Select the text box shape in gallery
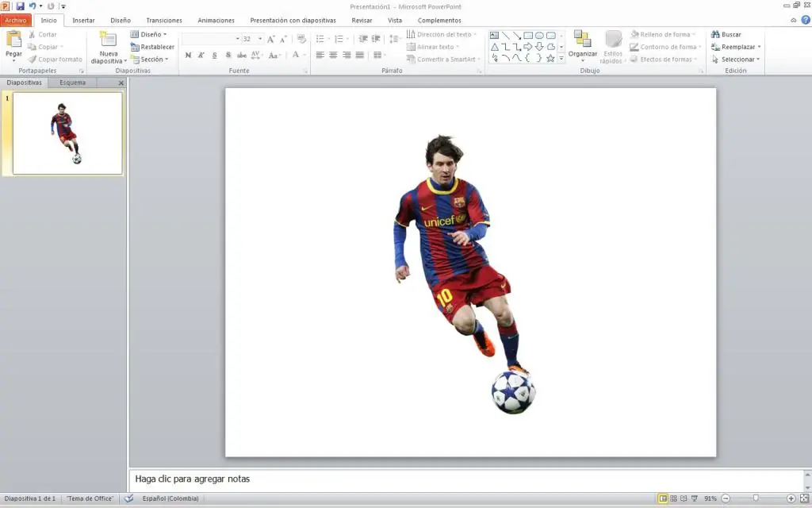The image size is (812, 508). click(495, 35)
